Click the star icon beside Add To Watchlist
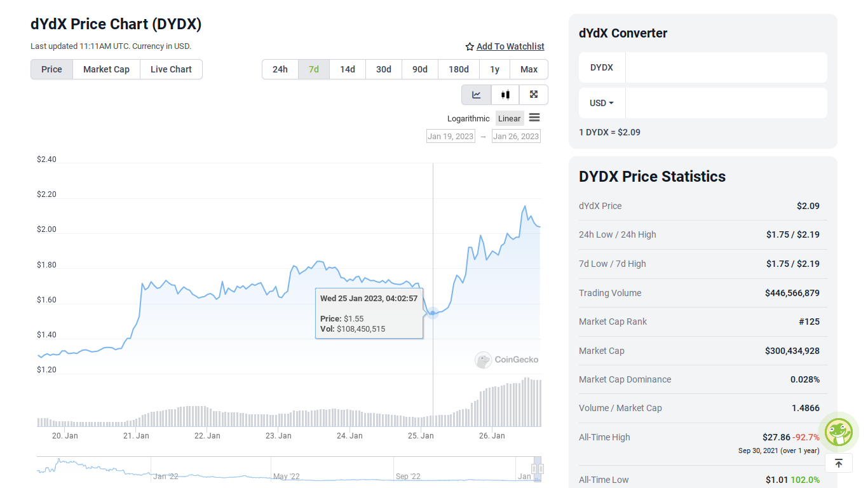 470,46
